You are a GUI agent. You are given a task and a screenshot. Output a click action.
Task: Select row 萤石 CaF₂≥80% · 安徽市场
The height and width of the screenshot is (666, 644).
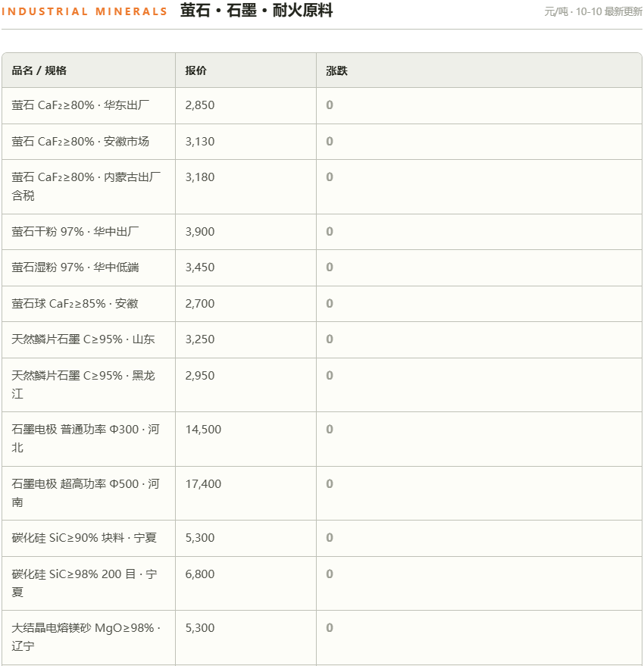click(x=322, y=142)
